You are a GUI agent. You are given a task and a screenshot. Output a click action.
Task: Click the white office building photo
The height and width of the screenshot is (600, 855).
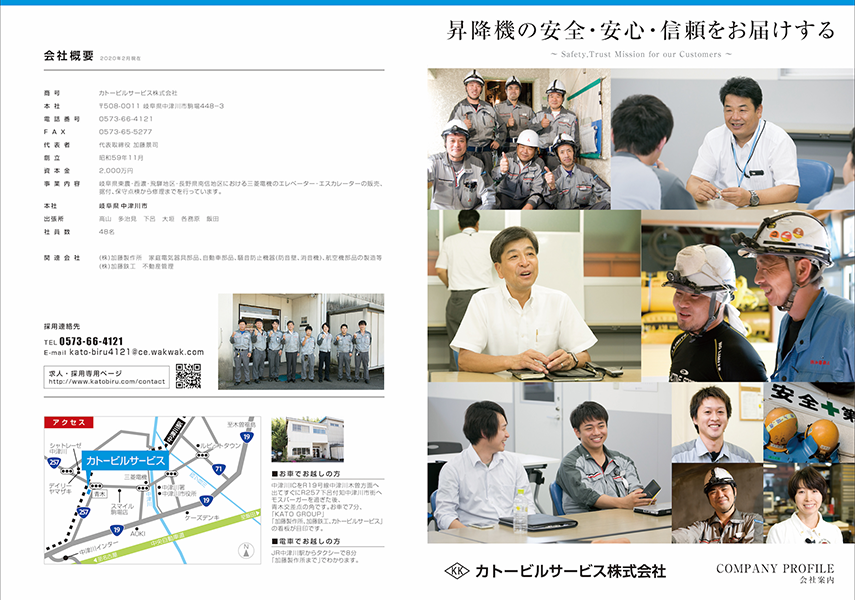click(308, 440)
